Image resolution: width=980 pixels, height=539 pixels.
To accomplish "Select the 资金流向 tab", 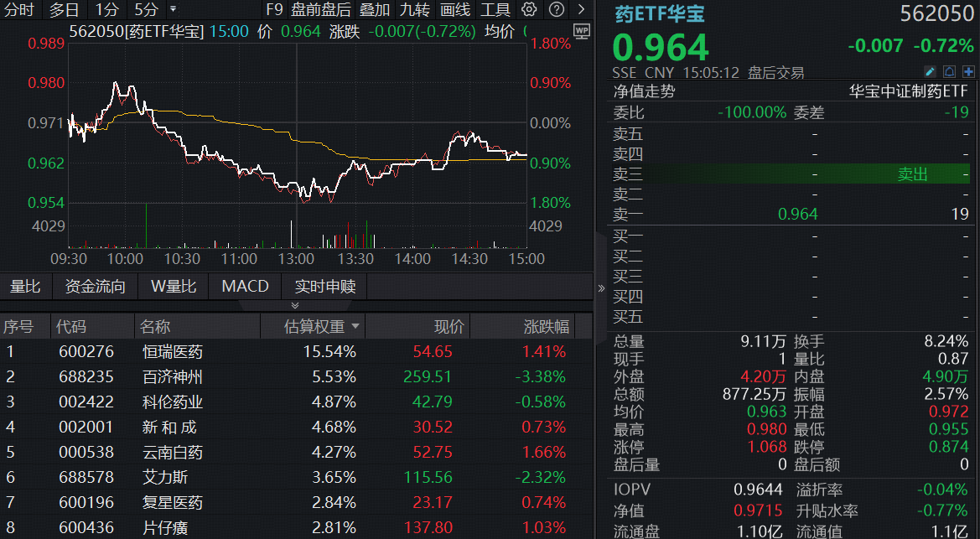I will 95,287.
